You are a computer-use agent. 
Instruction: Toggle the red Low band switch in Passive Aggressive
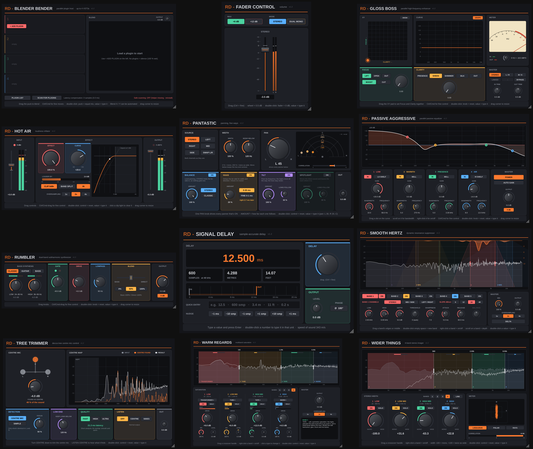367,177
